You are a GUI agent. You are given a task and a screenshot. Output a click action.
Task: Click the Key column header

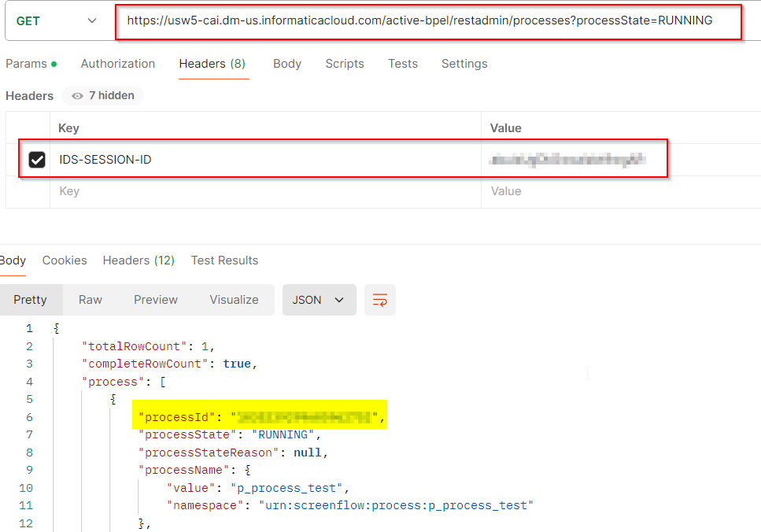[68, 128]
